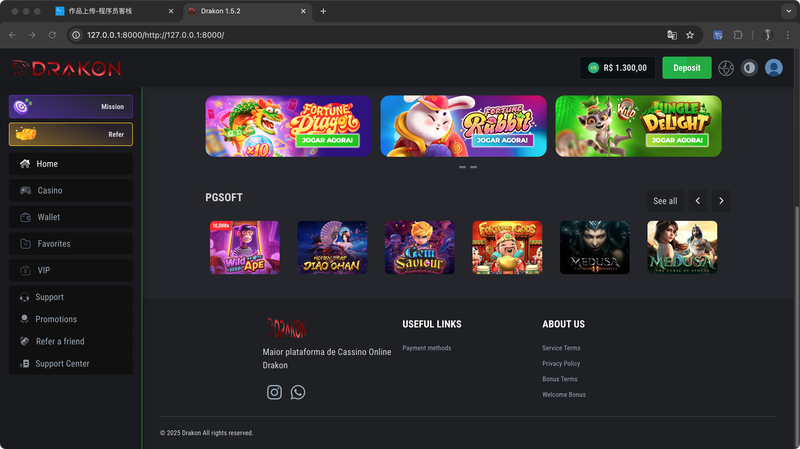Open Refer a friend in sidebar

tap(71, 341)
